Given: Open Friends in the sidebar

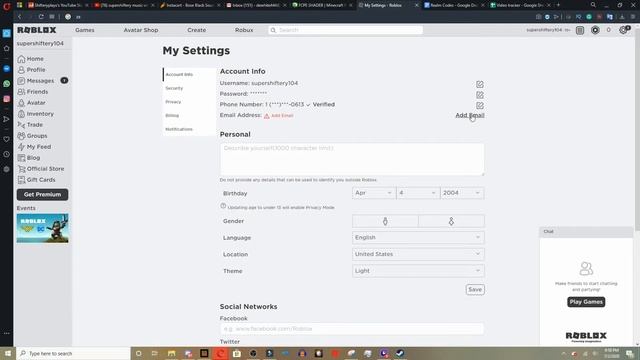Looking at the screenshot, I should 33,92.
